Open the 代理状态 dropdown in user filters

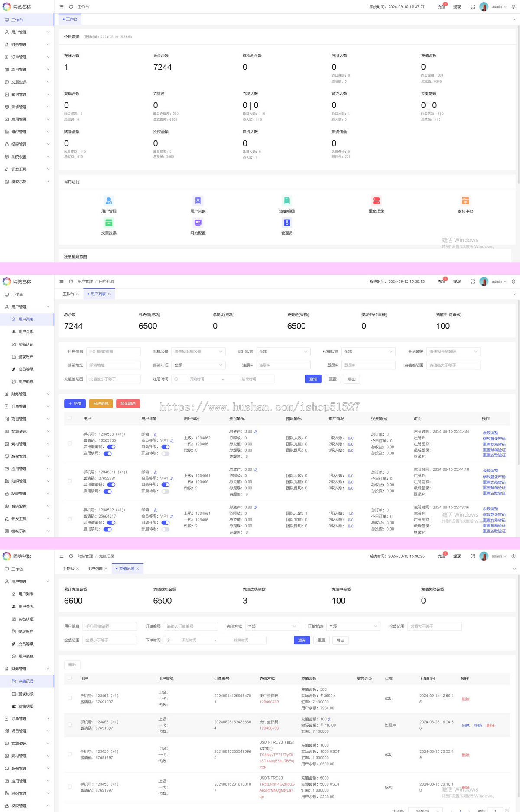368,352
